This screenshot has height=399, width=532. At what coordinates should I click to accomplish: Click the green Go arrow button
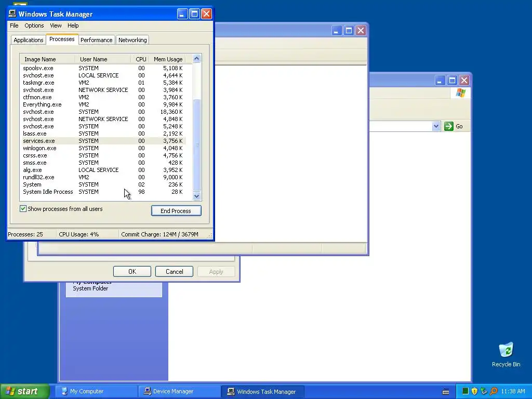coord(449,126)
